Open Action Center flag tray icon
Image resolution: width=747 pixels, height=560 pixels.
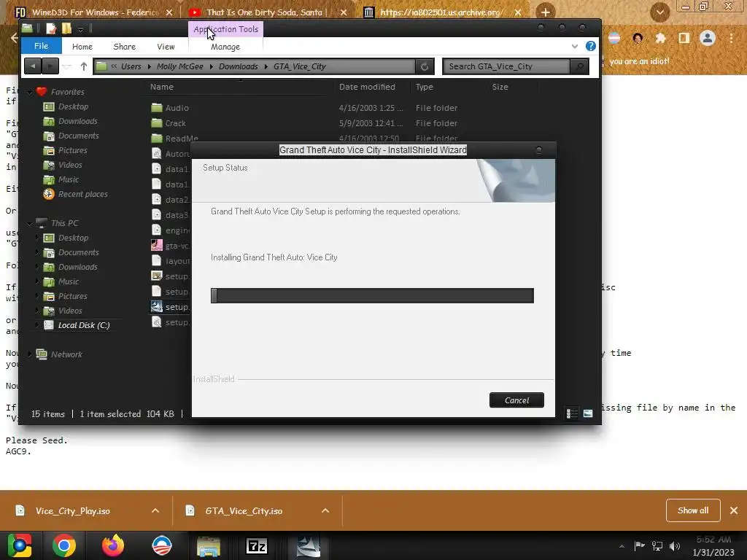click(639, 545)
